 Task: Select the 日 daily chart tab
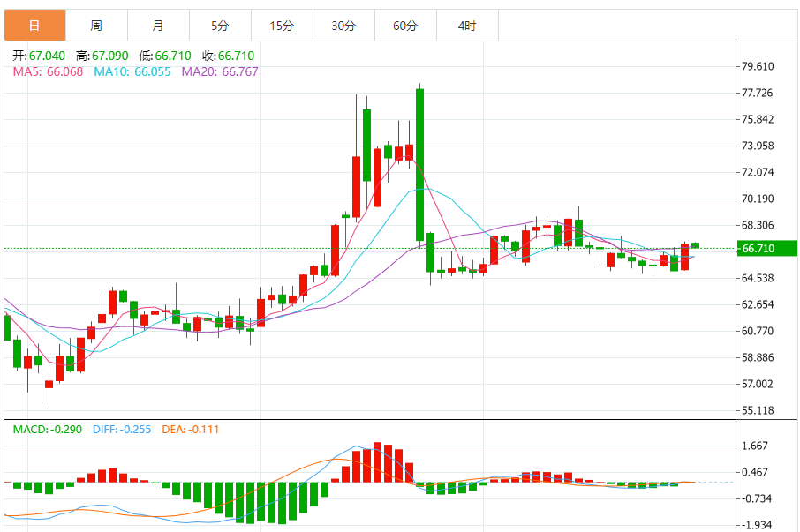tap(34, 26)
